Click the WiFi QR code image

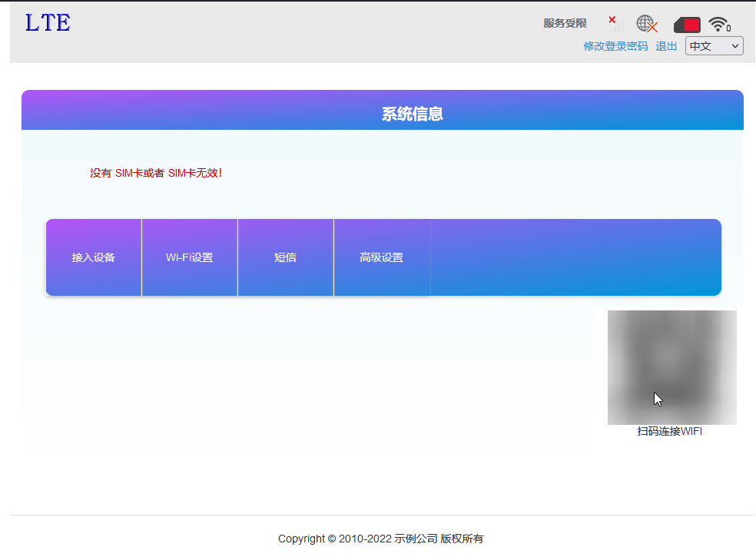pos(671,366)
